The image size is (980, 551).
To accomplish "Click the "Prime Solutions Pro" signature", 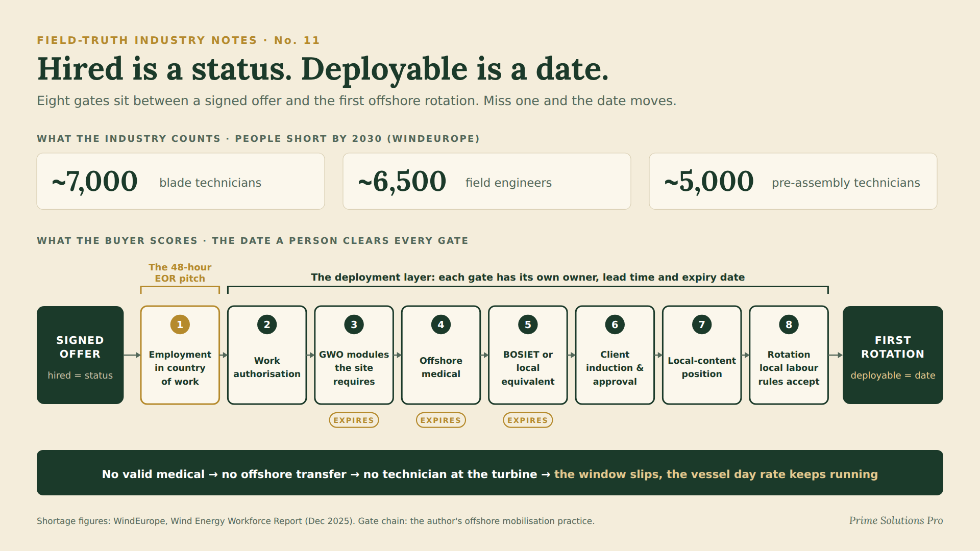I will (x=896, y=520).
